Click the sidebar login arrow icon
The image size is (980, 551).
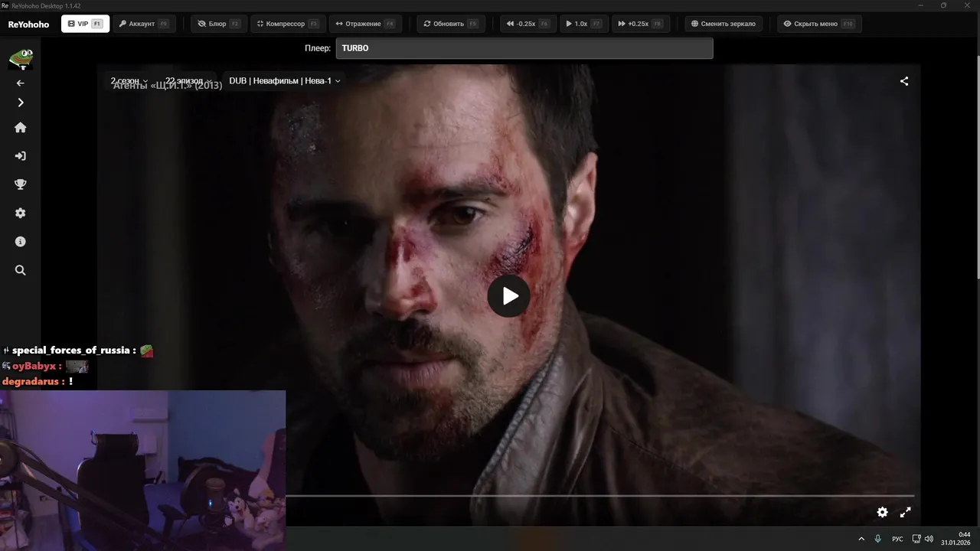tap(21, 156)
